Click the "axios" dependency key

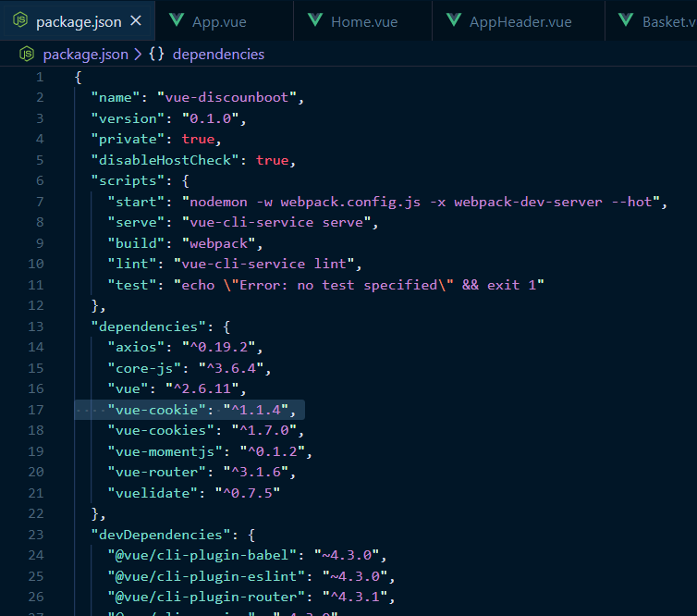(x=136, y=347)
